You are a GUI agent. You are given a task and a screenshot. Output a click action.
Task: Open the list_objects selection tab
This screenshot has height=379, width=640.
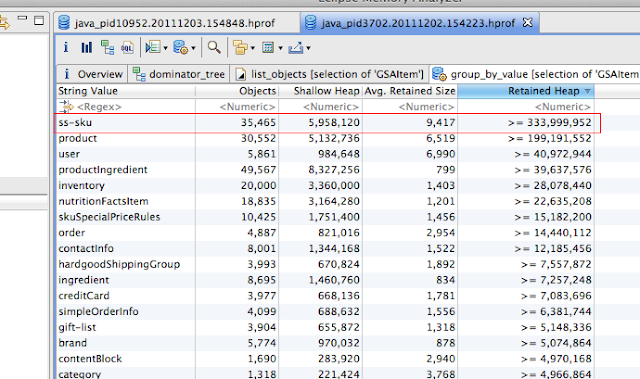330,74
